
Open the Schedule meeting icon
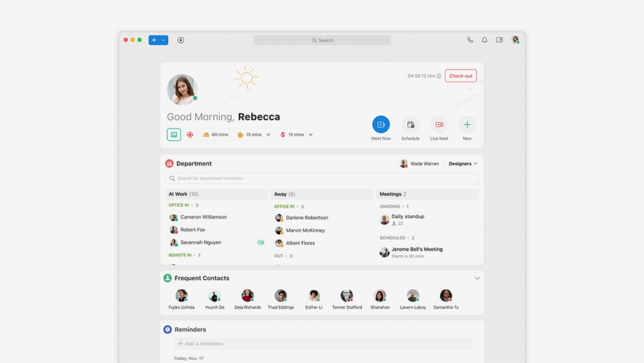click(410, 125)
